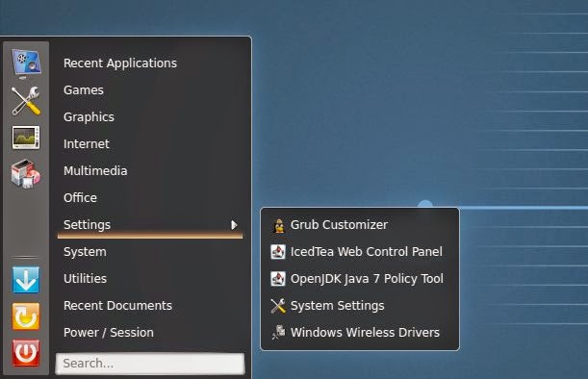This screenshot has height=379, width=588.
Task: Open the Multimedia category
Action: (95, 171)
